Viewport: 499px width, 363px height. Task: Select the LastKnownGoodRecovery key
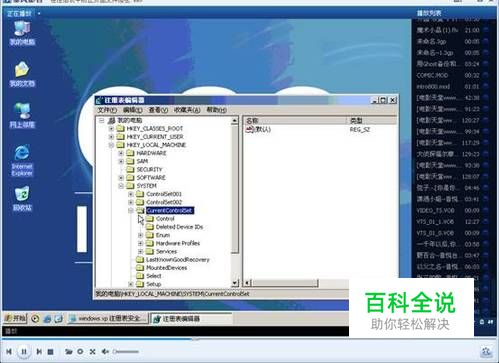[x=178, y=260]
